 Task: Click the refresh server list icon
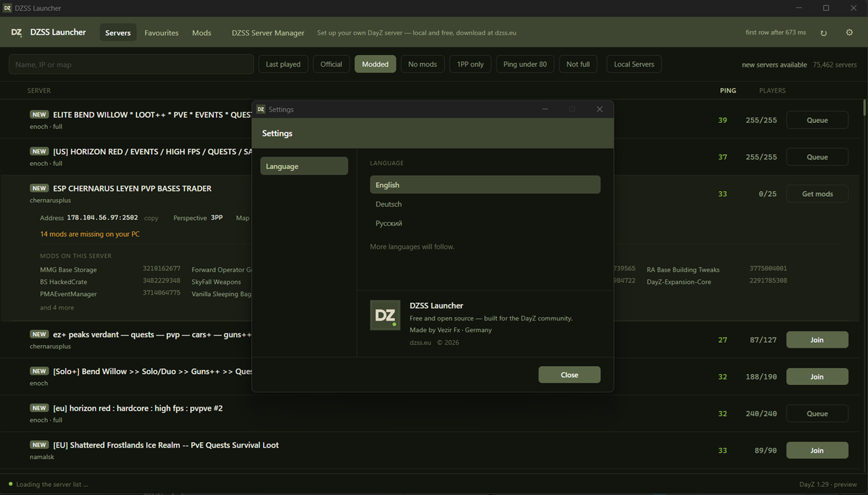coord(823,33)
